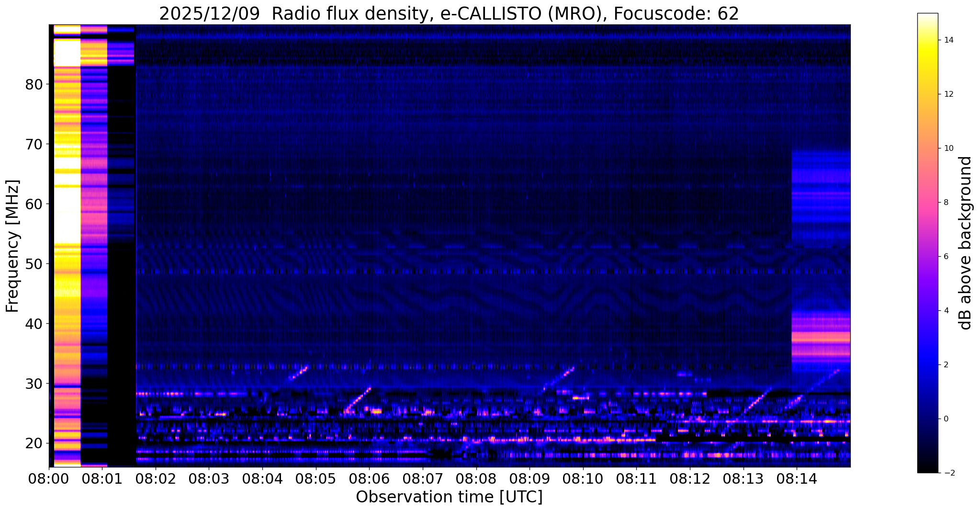Image resolution: width=980 pixels, height=511 pixels.
Task: Click the 08:05 time tick label
Action: pos(316,478)
